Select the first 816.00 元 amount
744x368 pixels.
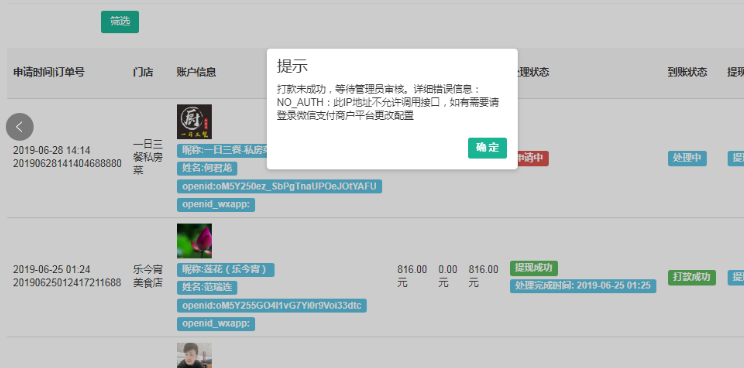(x=412, y=276)
